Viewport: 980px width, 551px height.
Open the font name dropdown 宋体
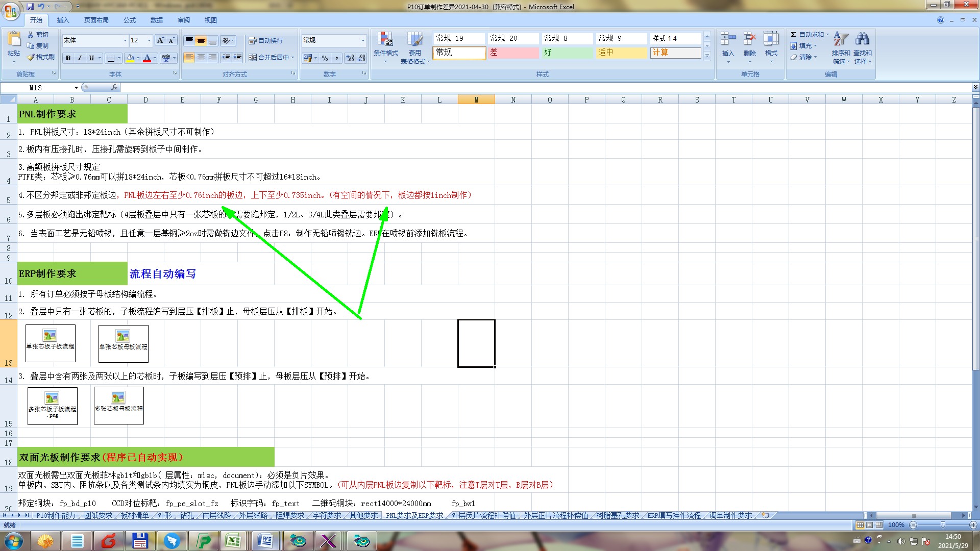(x=125, y=40)
